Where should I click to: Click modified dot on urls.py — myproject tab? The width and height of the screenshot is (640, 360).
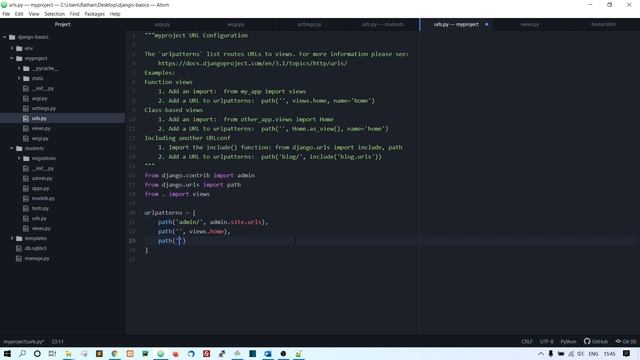click(487, 24)
